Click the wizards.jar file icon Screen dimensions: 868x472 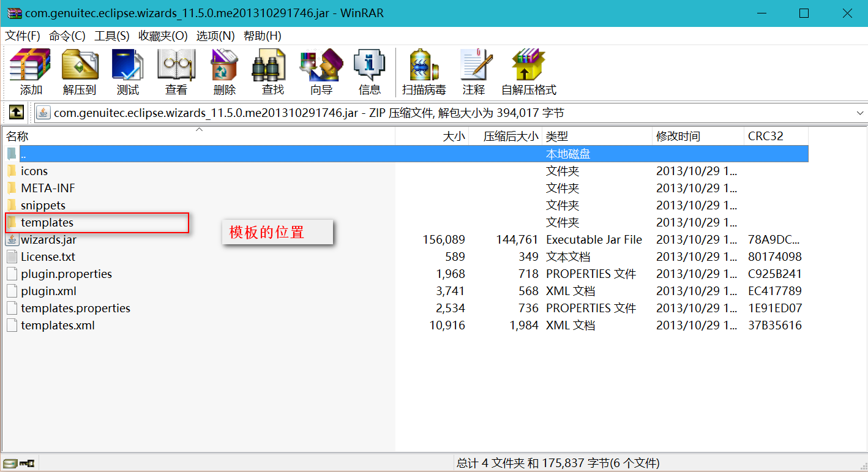12,239
